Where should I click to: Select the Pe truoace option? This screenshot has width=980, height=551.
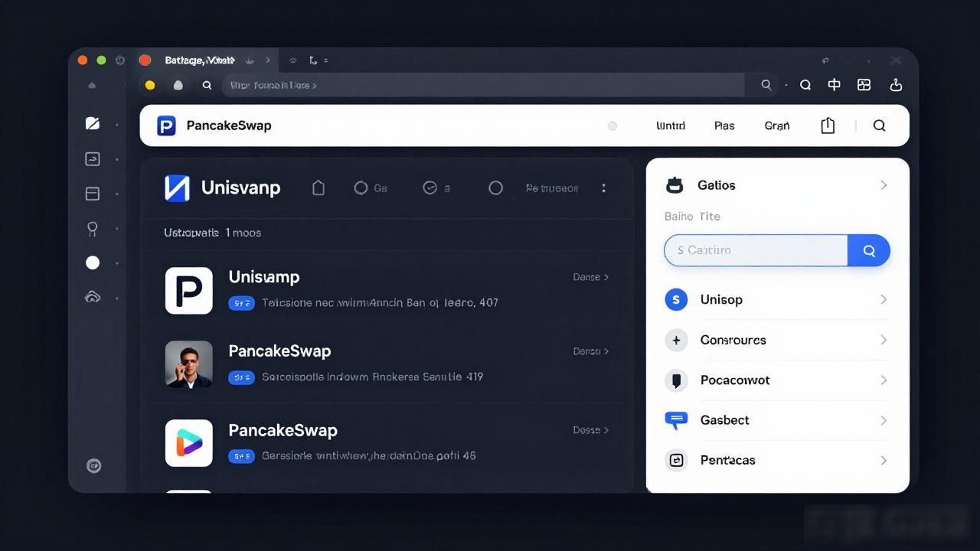(x=552, y=188)
